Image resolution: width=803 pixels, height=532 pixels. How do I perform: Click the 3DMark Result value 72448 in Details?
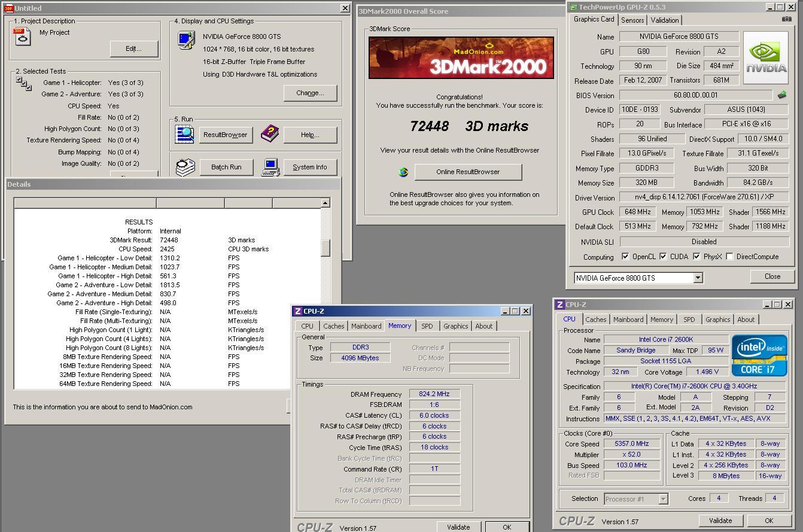tap(169, 240)
